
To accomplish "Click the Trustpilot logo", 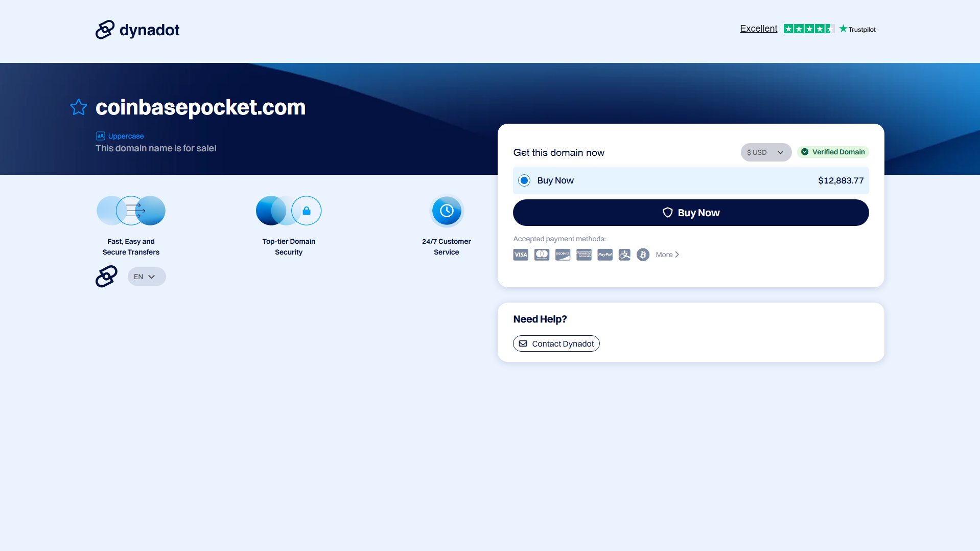I will coord(857,29).
